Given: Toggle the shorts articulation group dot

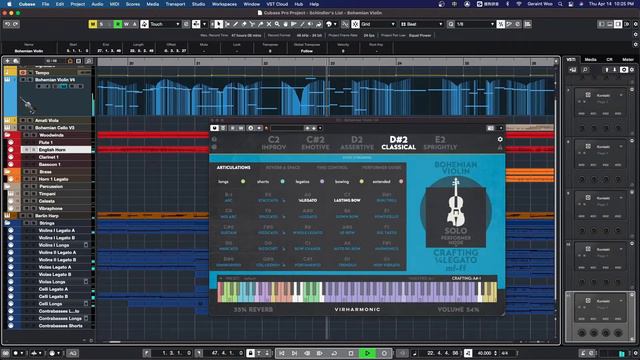Looking at the screenshot, I should [282, 182].
